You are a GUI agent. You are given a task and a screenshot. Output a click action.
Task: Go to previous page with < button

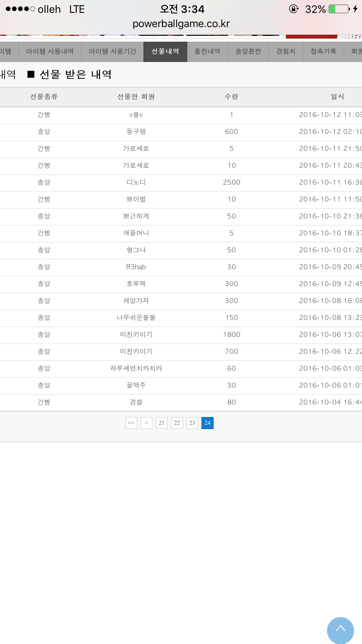pos(146,423)
